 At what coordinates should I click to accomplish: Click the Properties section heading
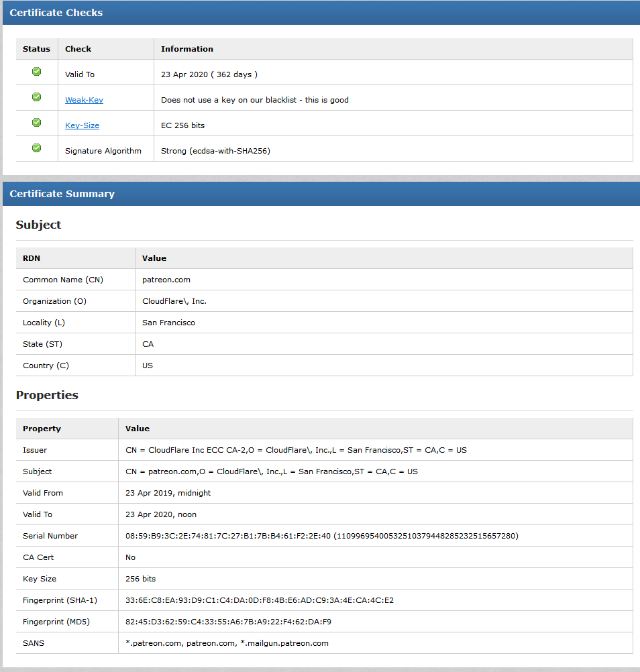tap(47, 395)
